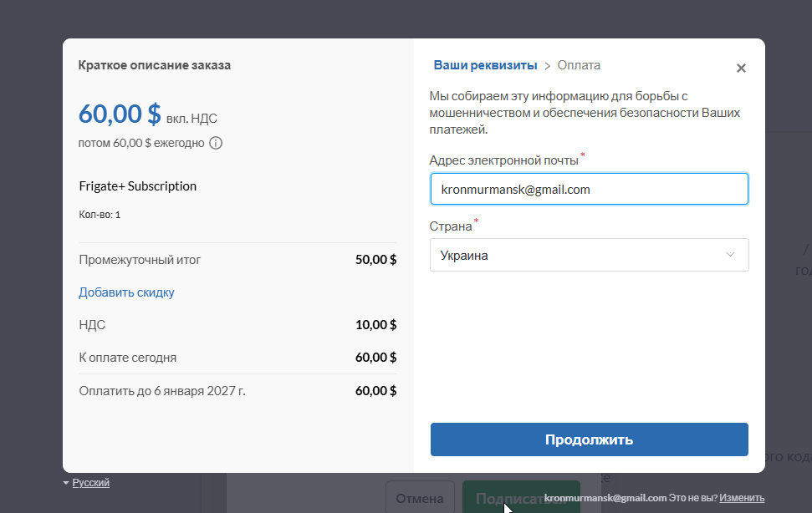
Task: Click the Оплатить до 6 января 2027 line
Action: [x=162, y=390]
